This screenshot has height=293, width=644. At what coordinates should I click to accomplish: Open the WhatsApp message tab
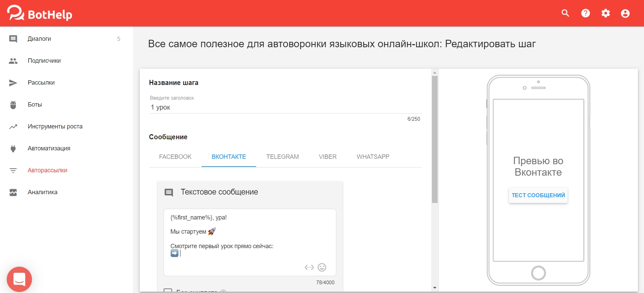tap(373, 157)
